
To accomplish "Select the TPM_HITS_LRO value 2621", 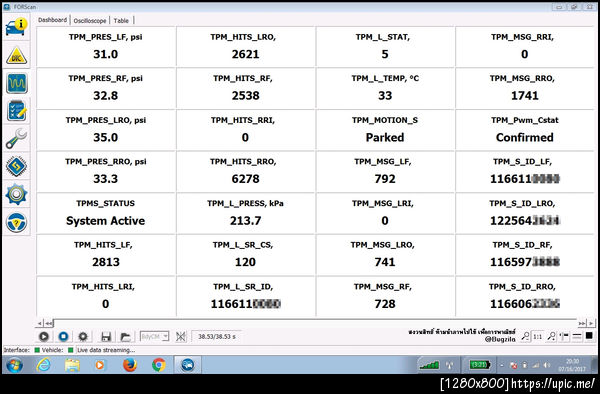I will 245,54.
